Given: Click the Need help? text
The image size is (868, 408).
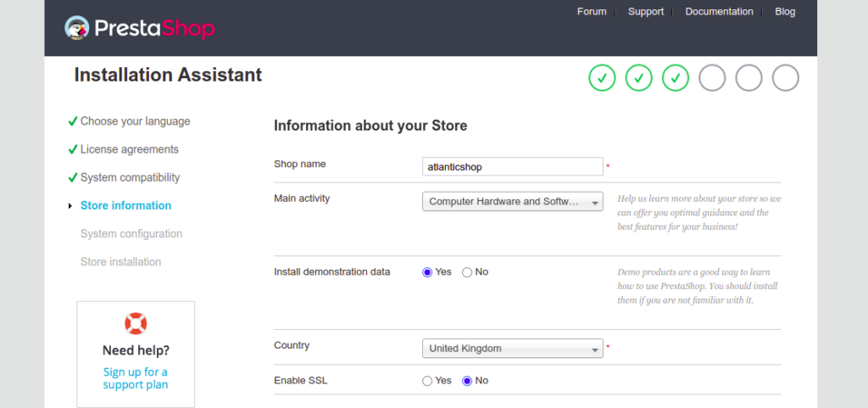Looking at the screenshot, I should 136,350.
